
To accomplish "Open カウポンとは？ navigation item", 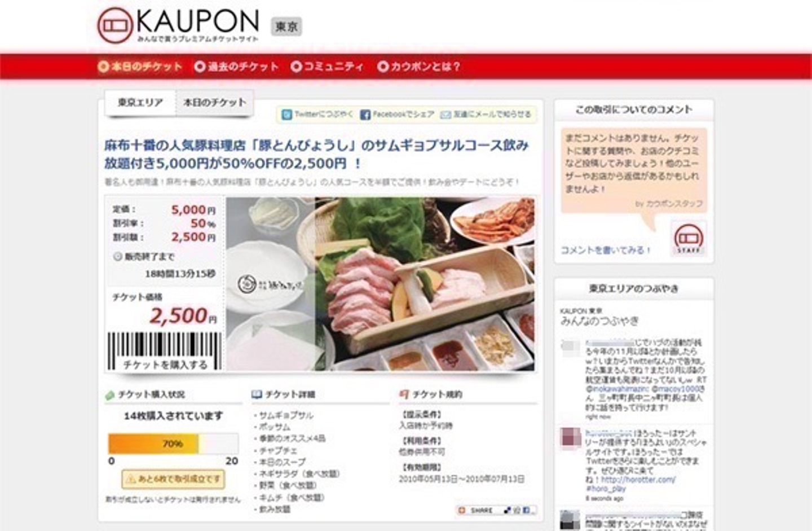I will click(x=419, y=67).
